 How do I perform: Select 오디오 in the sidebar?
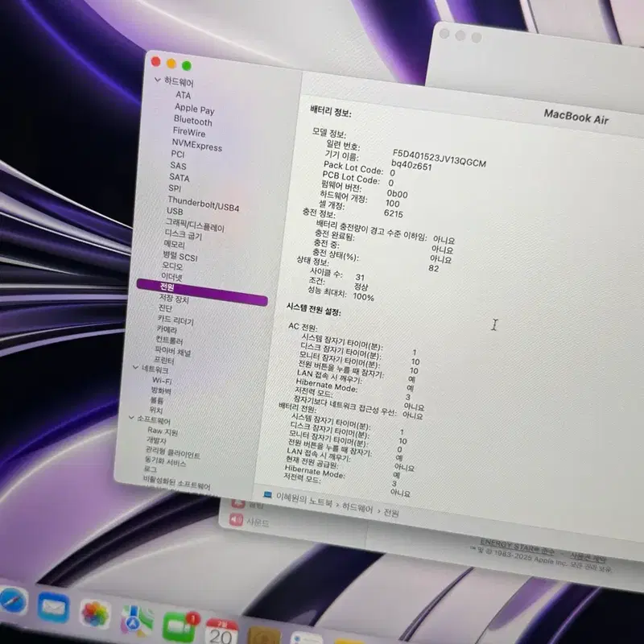pos(172,266)
